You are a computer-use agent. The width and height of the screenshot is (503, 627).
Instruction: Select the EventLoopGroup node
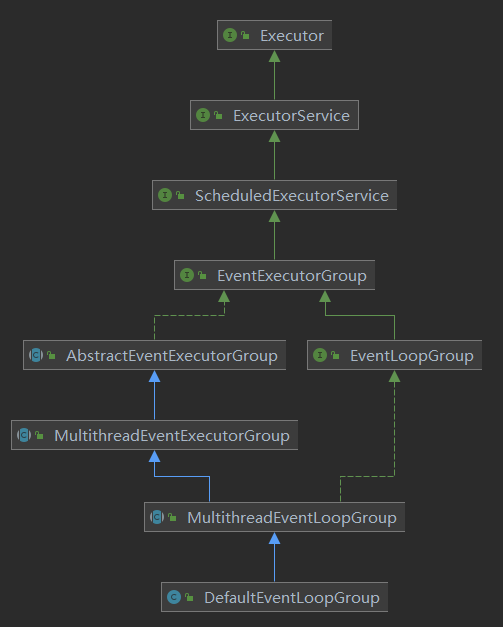[394, 355]
